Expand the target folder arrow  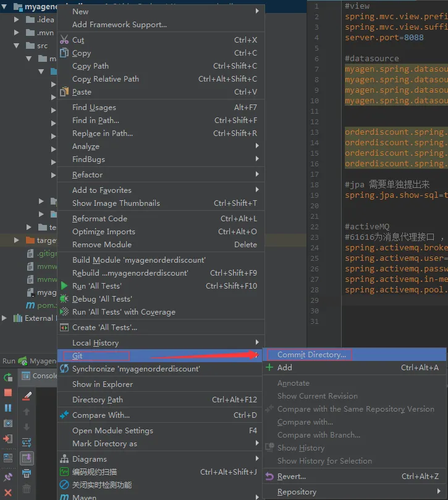(17, 240)
